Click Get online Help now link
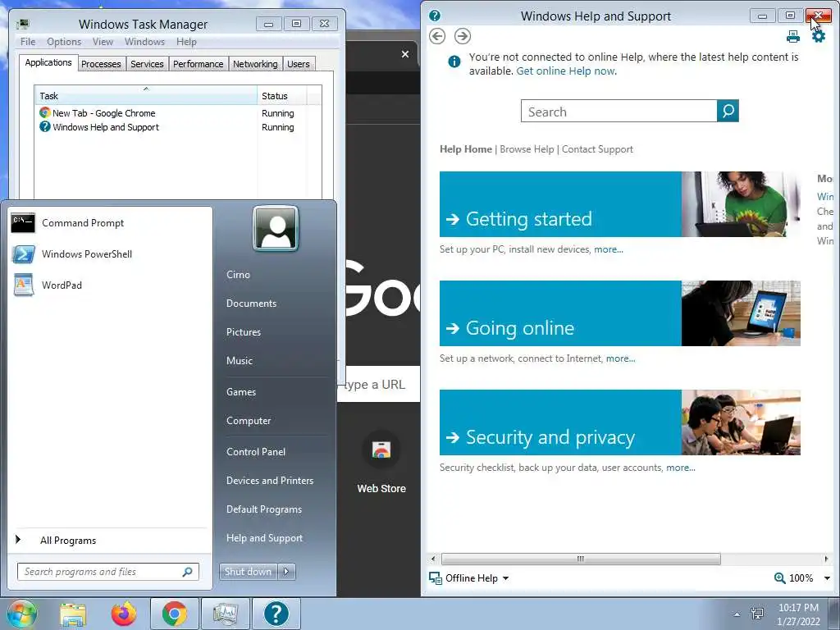Viewport: 840px width, 630px height. (x=566, y=71)
